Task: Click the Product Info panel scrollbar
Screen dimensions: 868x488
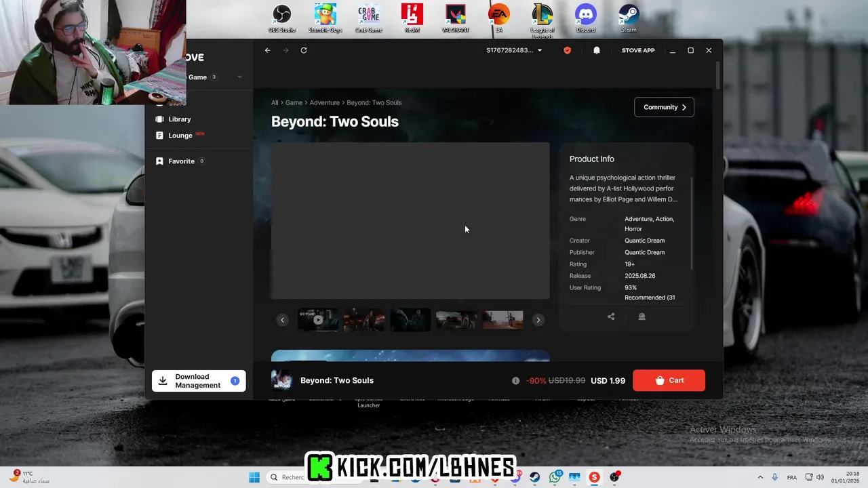Action: (x=692, y=224)
